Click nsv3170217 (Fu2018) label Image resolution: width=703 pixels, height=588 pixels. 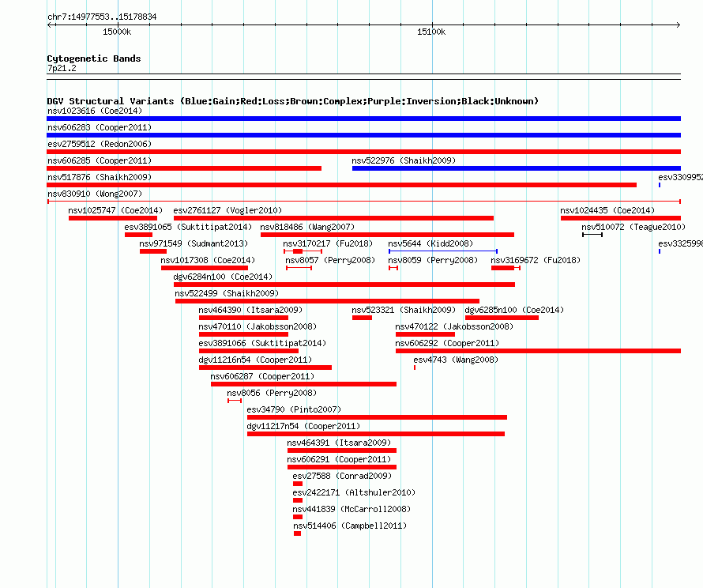328,243
